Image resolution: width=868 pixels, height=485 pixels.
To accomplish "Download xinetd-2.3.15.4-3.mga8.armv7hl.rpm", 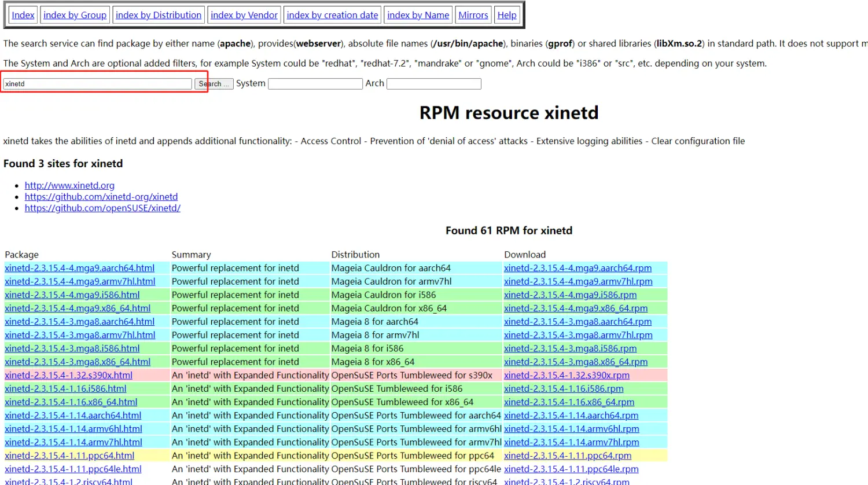I will click(578, 335).
